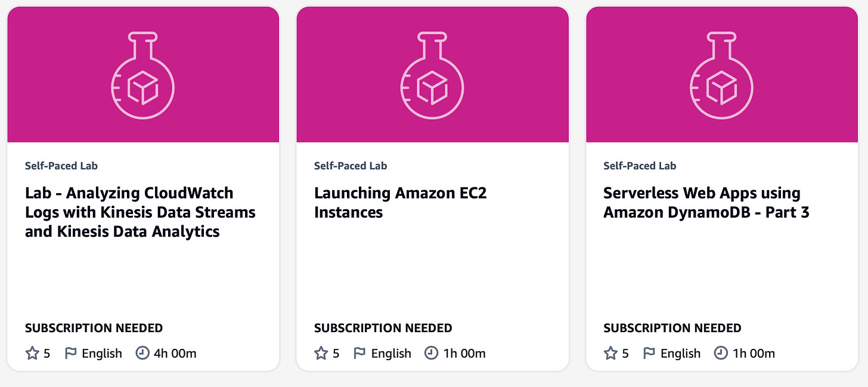Click the star rating icon on the EC2 card

(321, 354)
